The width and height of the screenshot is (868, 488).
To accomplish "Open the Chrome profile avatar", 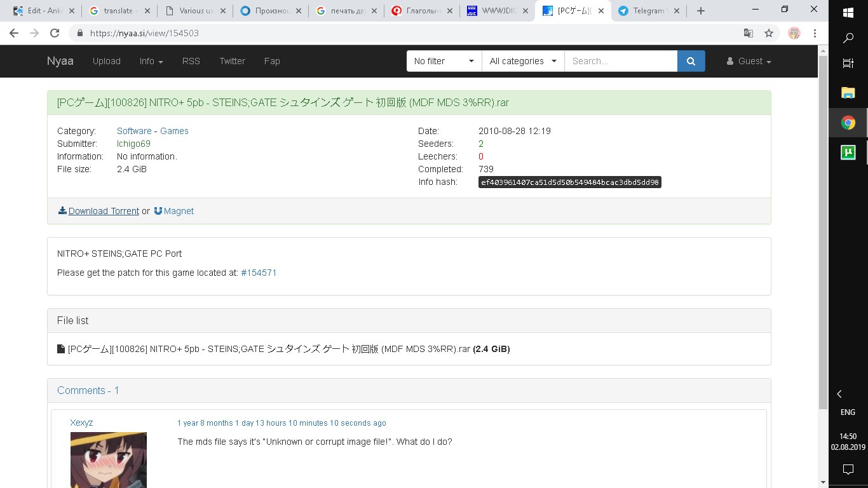I will coord(794,33).
